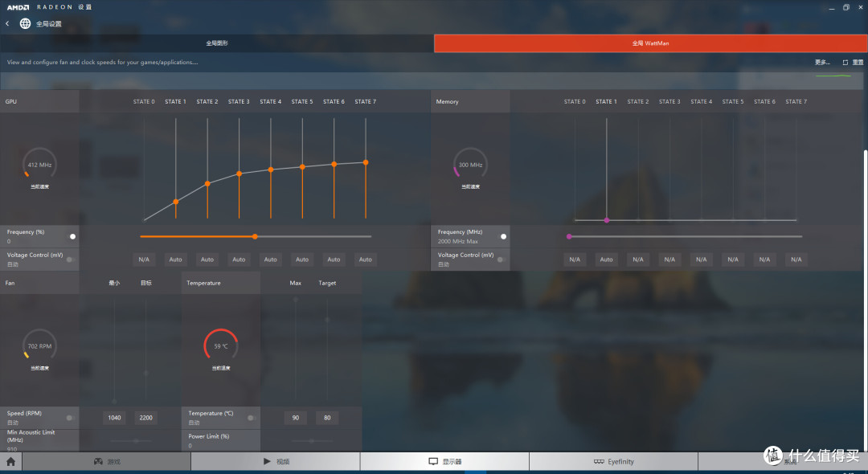Go back using the back arrow
The image size is (868, 474).
click(x=7, y=23)
